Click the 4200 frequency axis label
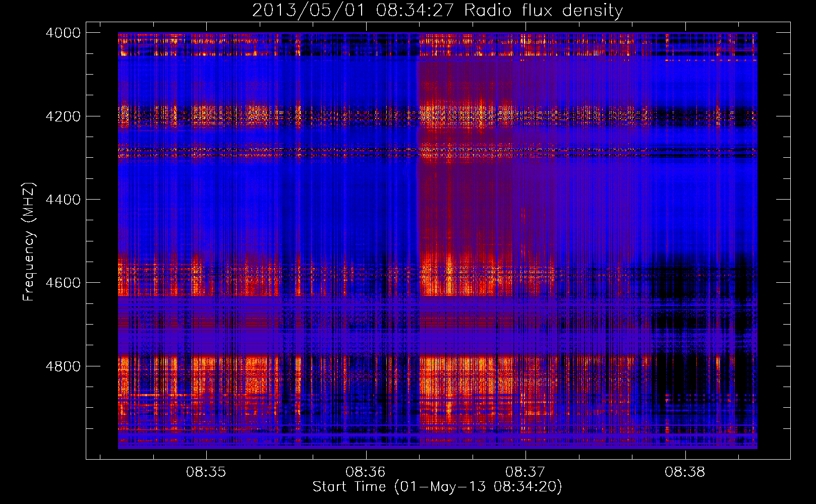816x504 pixels. [x=63, y=116]
